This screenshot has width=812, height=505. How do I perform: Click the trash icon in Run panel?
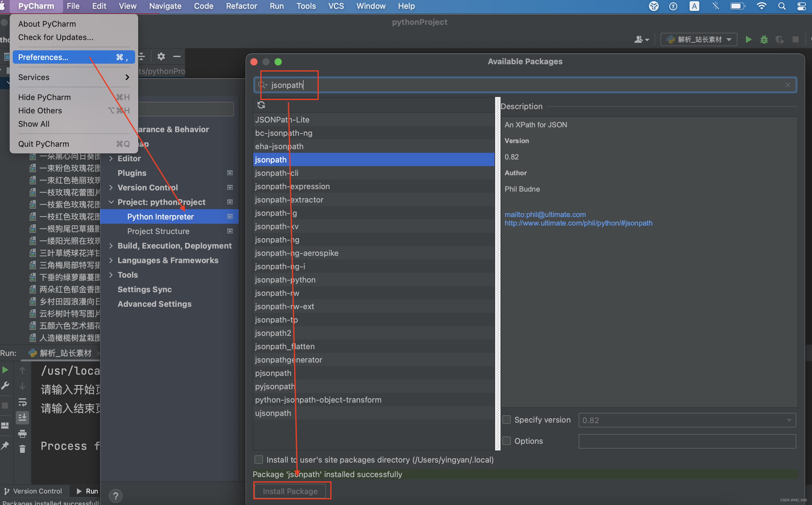22,449
